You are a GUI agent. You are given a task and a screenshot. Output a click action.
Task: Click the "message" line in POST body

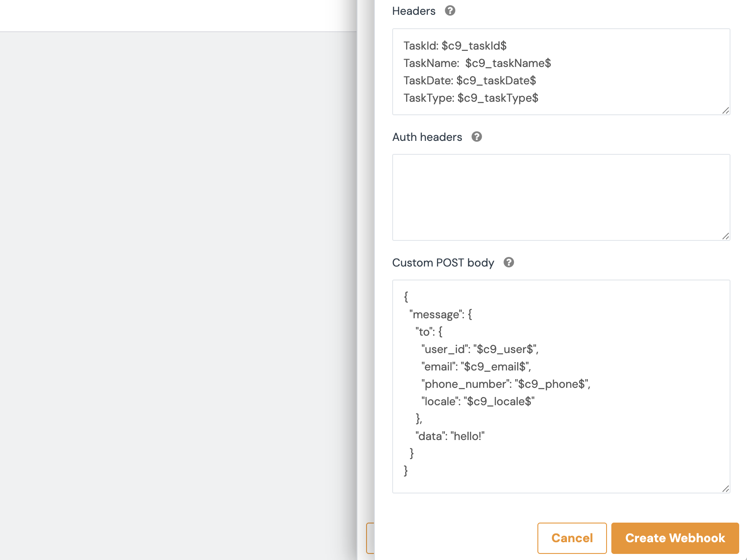click(440, 315)
